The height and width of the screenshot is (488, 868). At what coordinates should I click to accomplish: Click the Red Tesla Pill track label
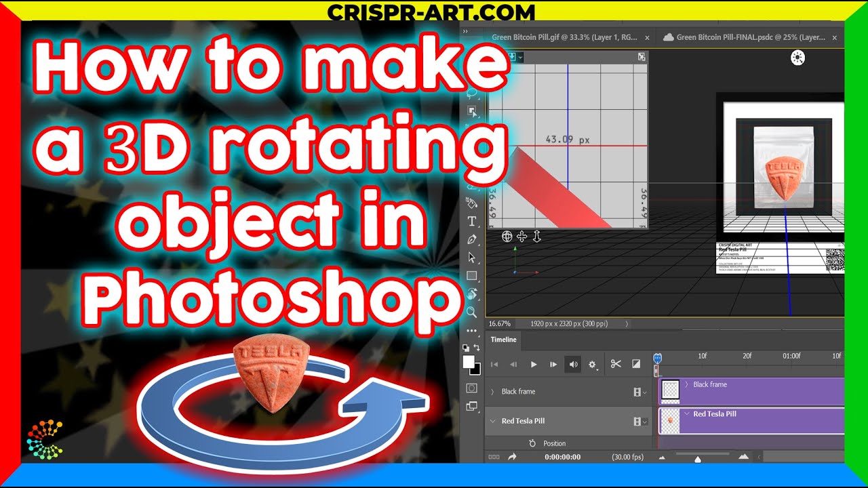tap(523, 421)
